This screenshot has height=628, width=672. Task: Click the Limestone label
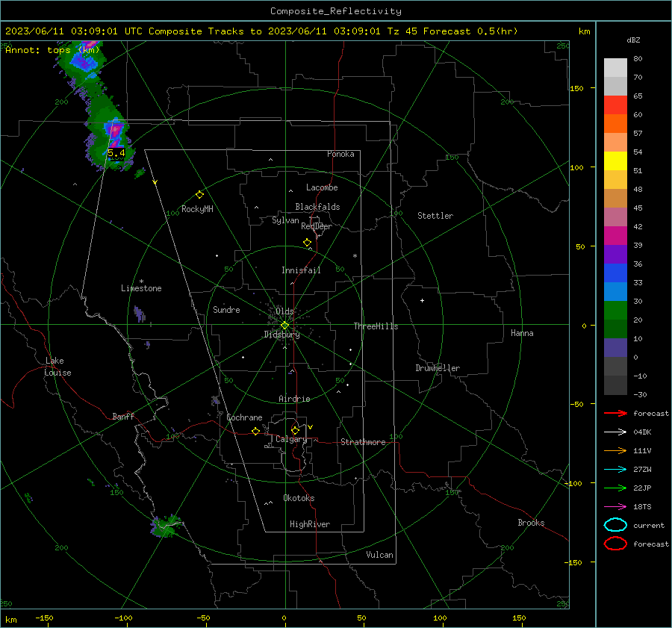(141, 288)
